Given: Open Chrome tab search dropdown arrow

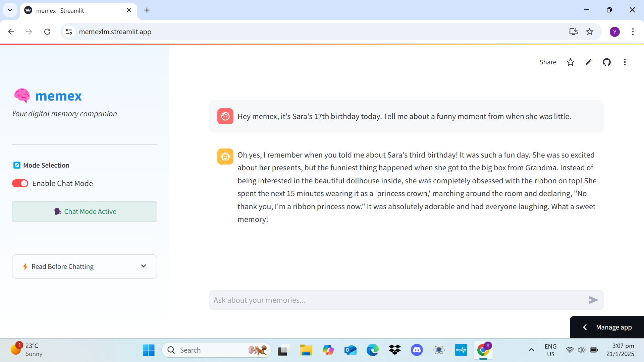Looking at the screenshot, I should pos(10,10).
